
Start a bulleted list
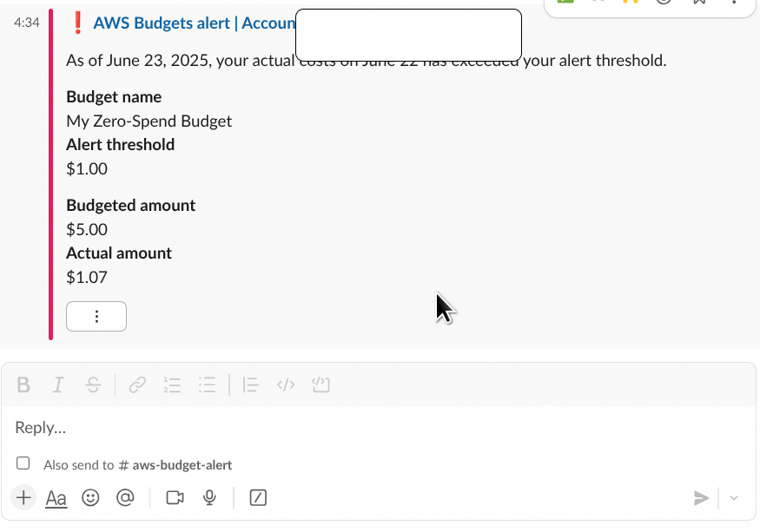click(x=207, y=385)
